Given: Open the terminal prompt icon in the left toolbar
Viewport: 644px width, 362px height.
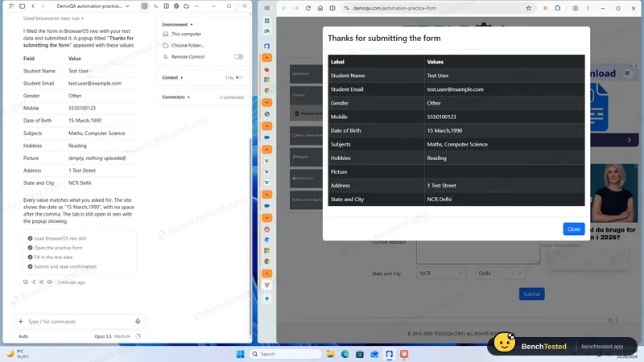Looking at the screenshot, I should tap(156, 6).
